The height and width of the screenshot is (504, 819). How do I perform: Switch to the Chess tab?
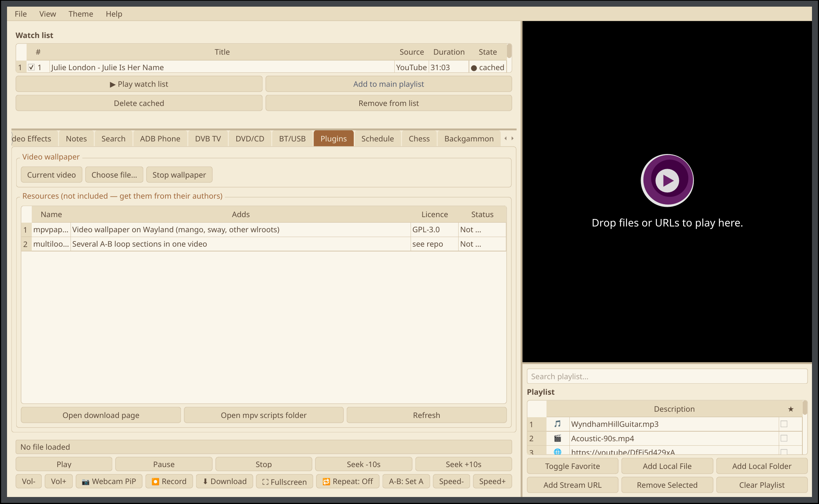click(x=419, y=138)
